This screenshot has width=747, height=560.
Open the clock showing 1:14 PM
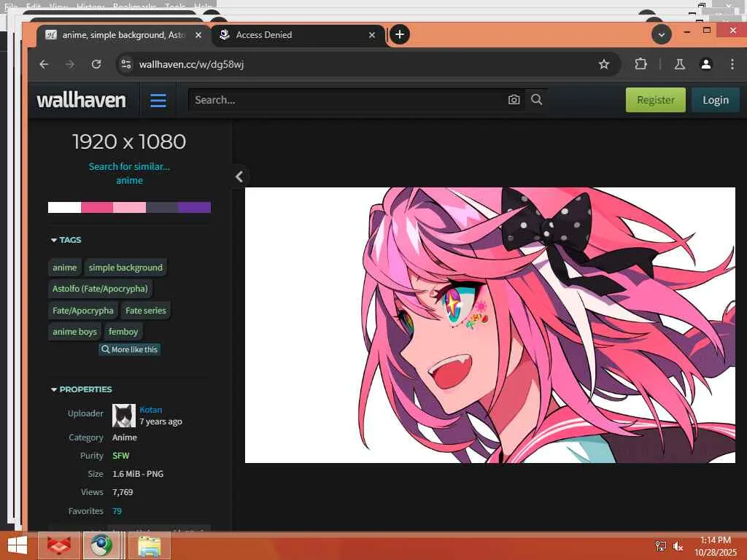coord(715,546)
